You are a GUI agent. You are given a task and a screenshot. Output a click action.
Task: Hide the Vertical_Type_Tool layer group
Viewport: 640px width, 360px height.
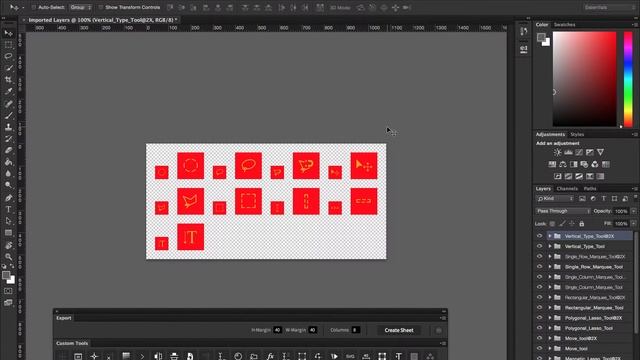point(539,246)
